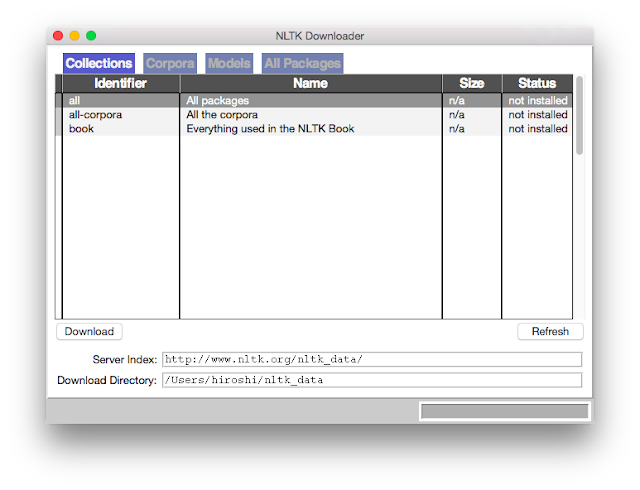Open the Corpora tab
Viewport: 640px width, 490px height.
[170, 63]
